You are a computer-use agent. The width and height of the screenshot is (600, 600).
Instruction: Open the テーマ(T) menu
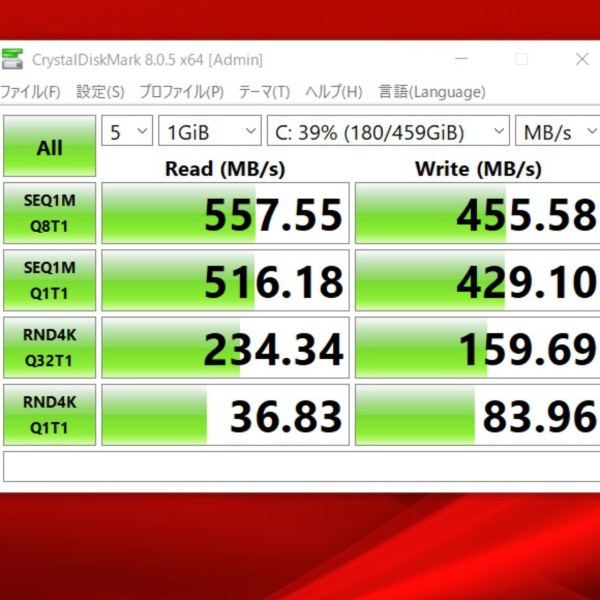[x=264, y=92]
